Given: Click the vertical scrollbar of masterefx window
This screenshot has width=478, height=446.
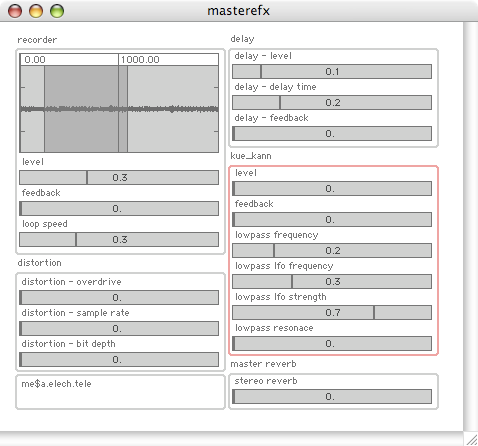Looking at the screenshot, I should (470, 227).
